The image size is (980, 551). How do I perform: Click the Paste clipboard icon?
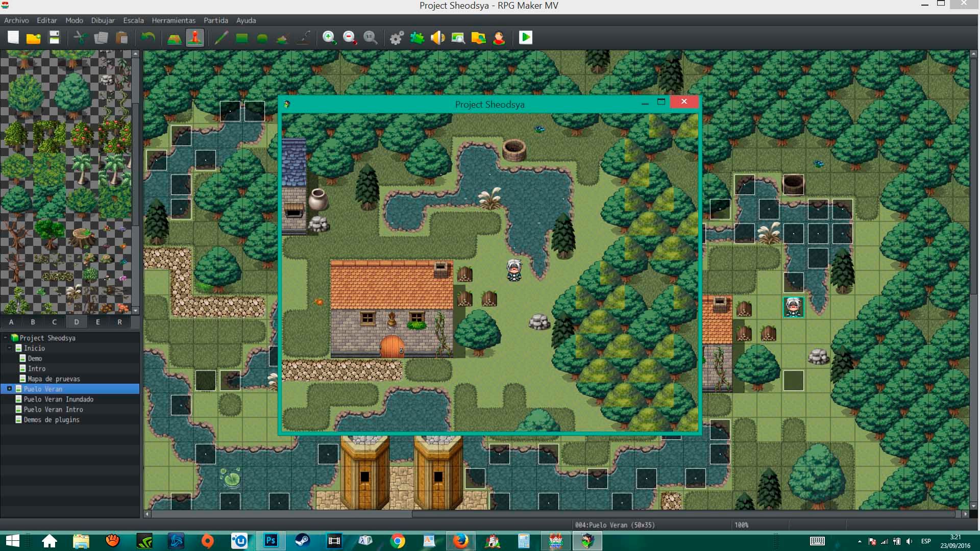point(121,37)
